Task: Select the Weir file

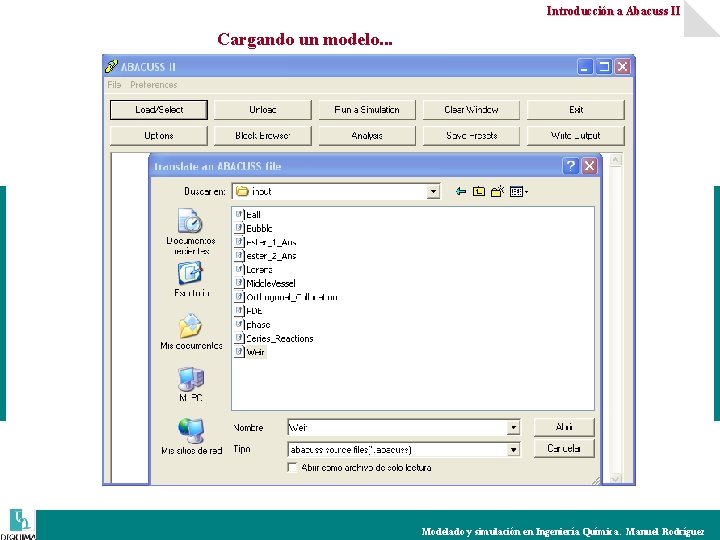Action: tap(250, 352)
